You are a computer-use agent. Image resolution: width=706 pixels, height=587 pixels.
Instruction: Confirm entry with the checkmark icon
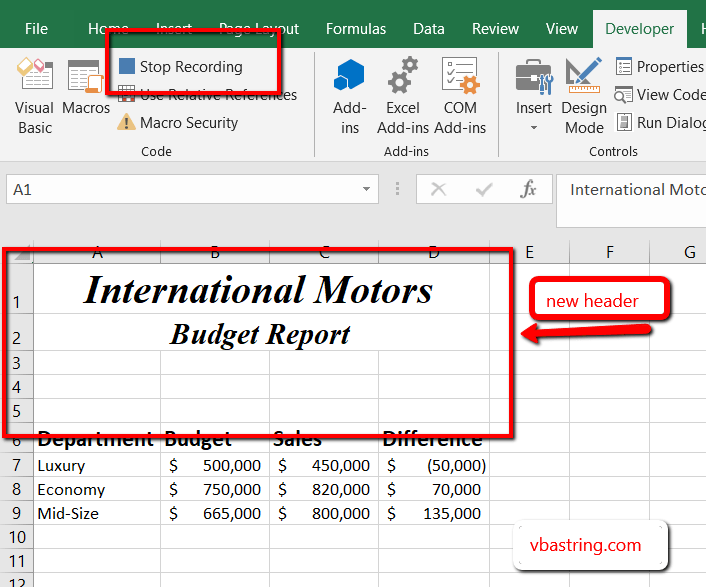point(484,190)
